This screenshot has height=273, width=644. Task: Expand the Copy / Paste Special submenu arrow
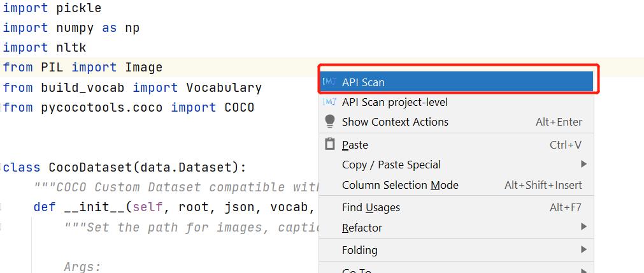(x=583, y=165)
